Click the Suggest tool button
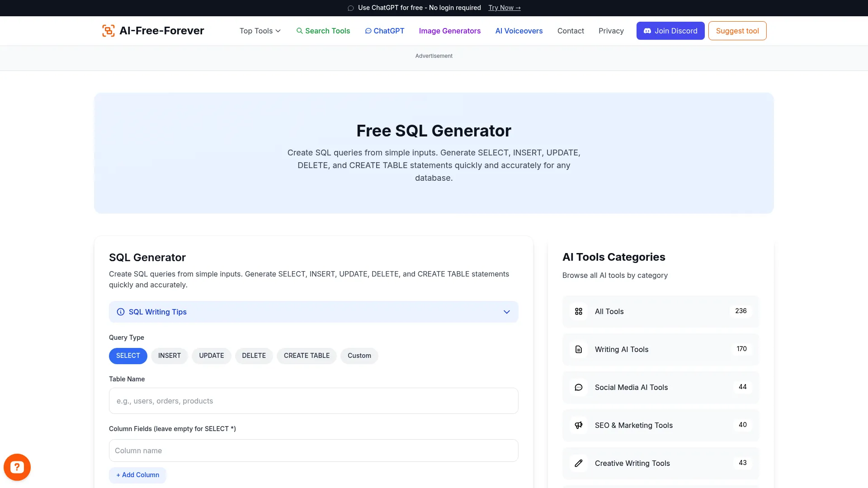The width and height of the screenshot is (868, 488). point(737,31)
